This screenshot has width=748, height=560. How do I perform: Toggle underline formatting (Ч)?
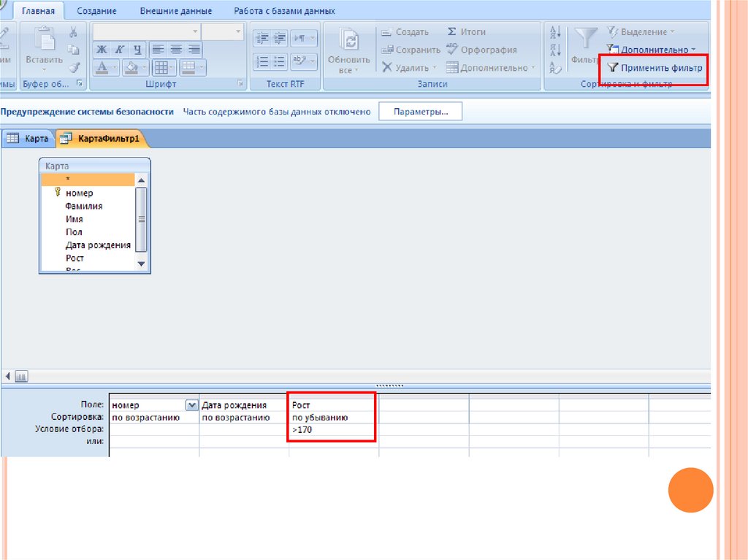tap(137, 50)
